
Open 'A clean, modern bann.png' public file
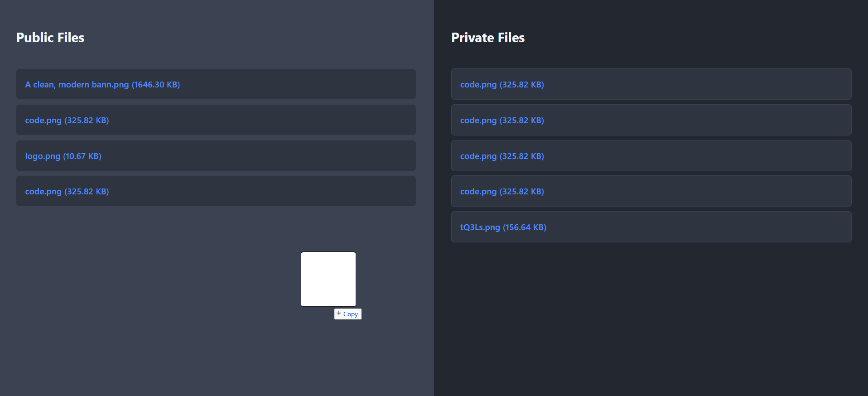click(77, 85)
